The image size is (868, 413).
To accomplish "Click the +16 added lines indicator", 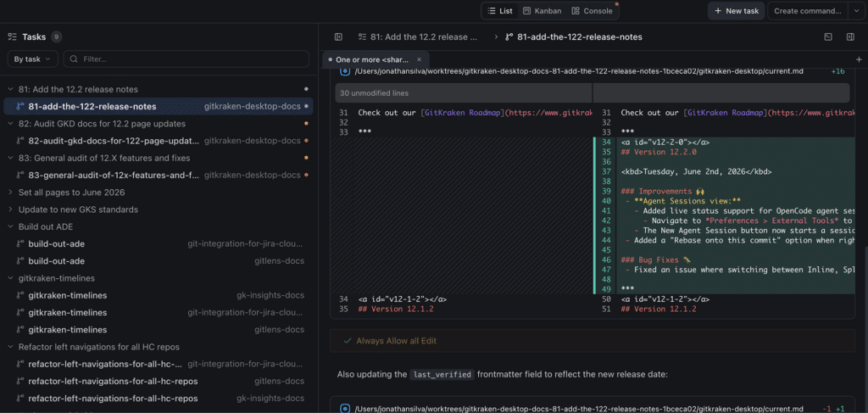I will 837,71.
